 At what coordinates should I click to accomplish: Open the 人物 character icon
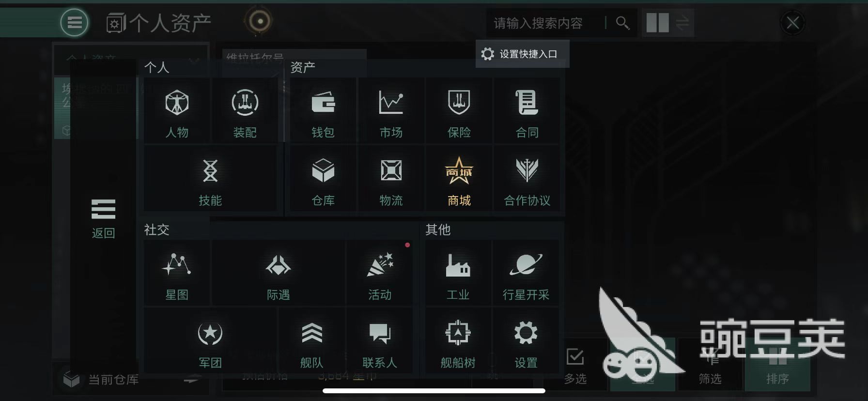[177, 110]
